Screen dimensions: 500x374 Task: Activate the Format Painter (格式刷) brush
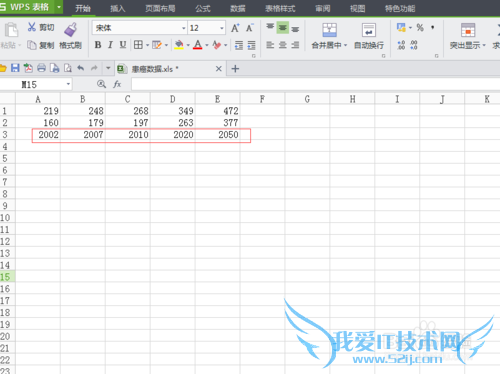click(71, 30)
